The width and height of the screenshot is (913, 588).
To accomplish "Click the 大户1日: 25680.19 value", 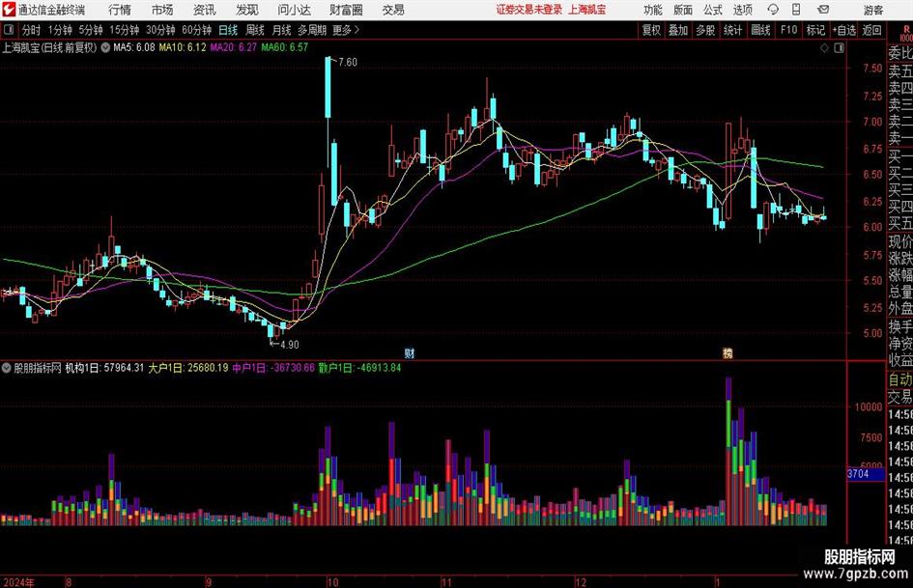I will [188, 368].
